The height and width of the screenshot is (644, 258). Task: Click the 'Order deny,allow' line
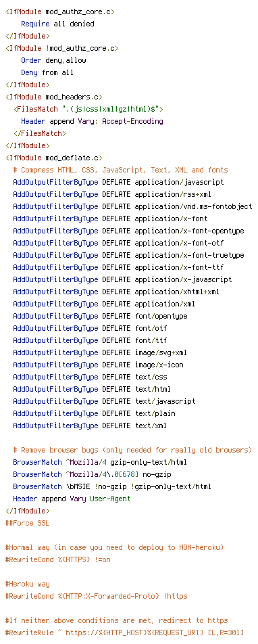[x=54, y=60]
